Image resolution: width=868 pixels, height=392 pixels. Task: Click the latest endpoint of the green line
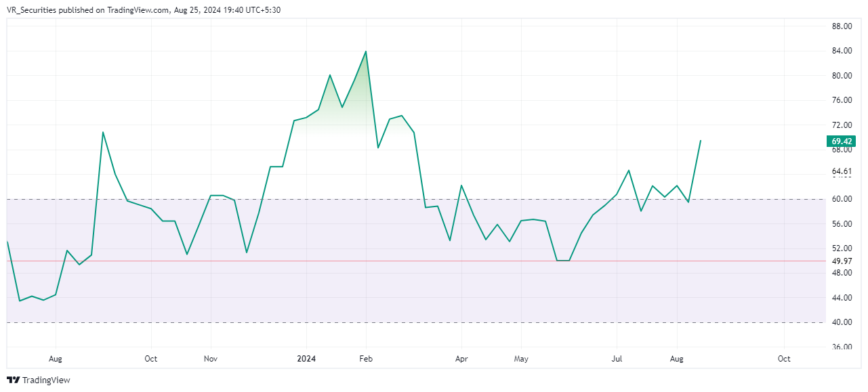[700, 141]
